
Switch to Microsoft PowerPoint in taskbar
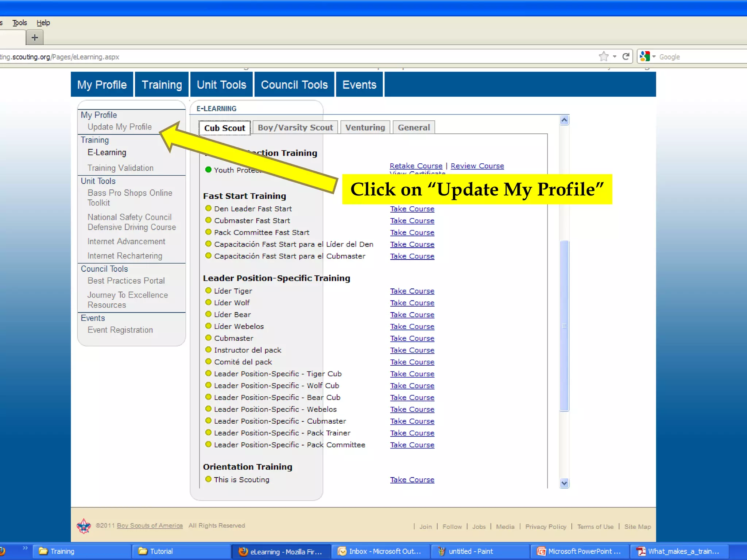(579, 551)
